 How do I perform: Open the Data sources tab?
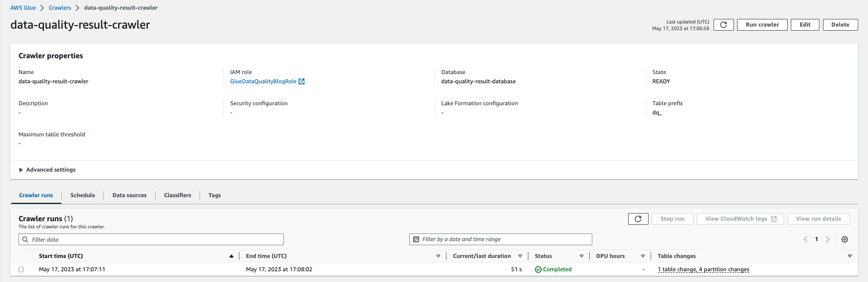point(129,195)
